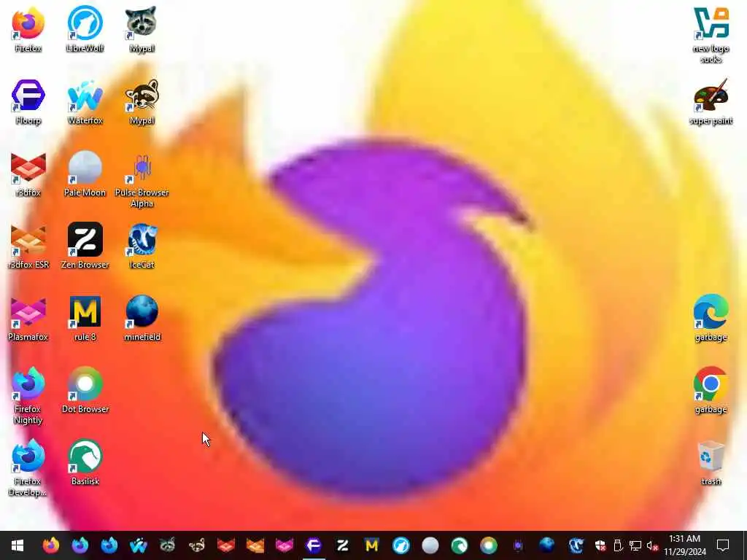Launch Pale Moon from the taskbar
Screen dimensions: 747x560
point(430,545)
